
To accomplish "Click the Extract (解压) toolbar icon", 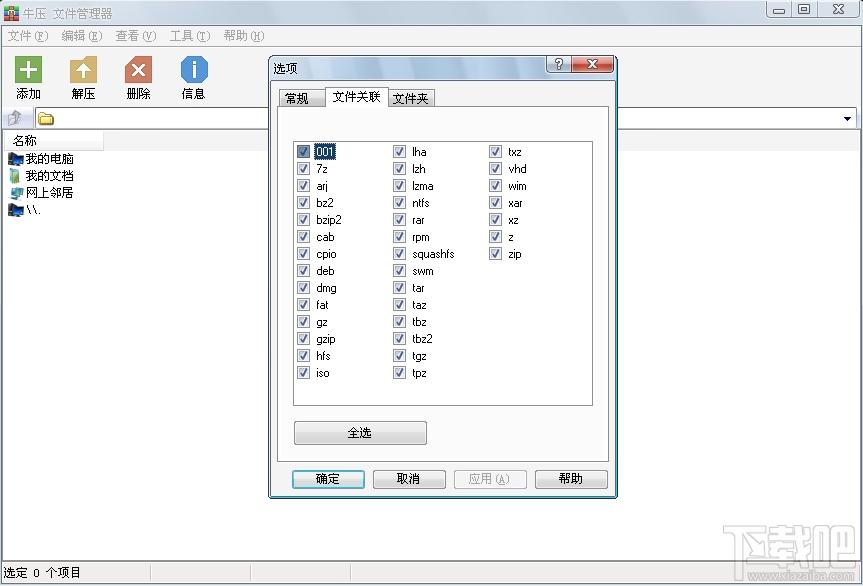I will [x=83, y=70].
